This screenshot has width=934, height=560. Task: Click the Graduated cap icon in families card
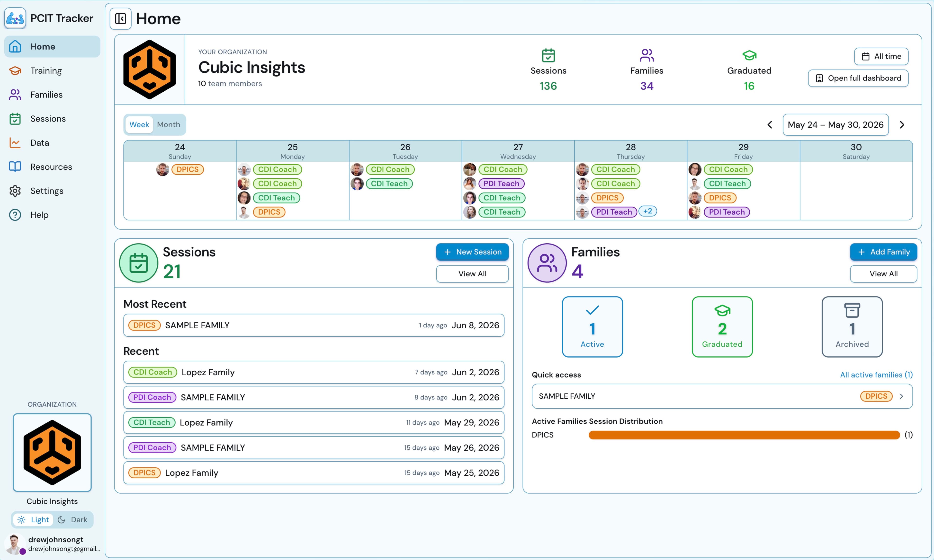click(x=722, y=311)
